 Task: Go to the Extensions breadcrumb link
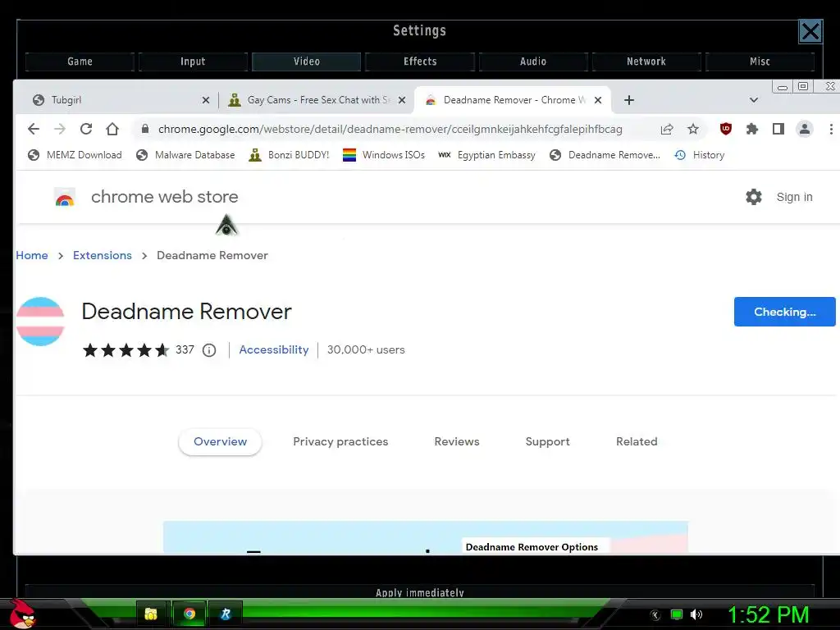tap(103, 256)
